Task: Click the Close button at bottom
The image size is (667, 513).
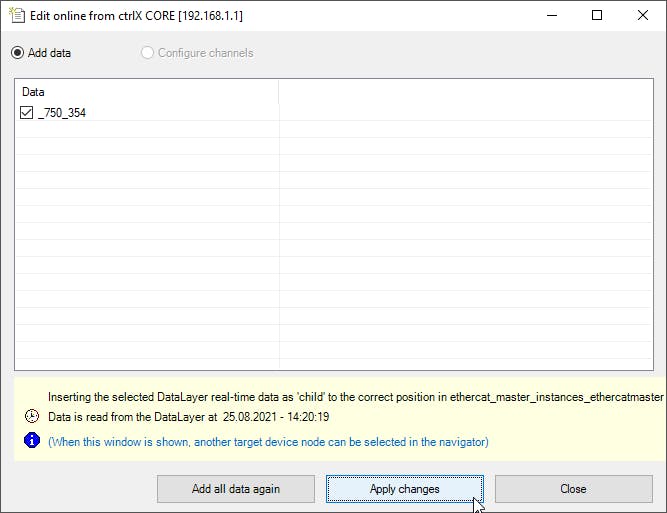Action: click(573, 489)
